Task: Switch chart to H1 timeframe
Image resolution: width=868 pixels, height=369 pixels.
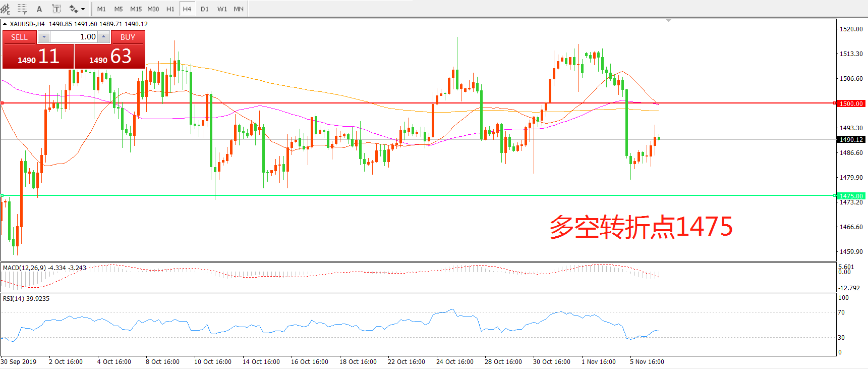Action: point(170,9)
